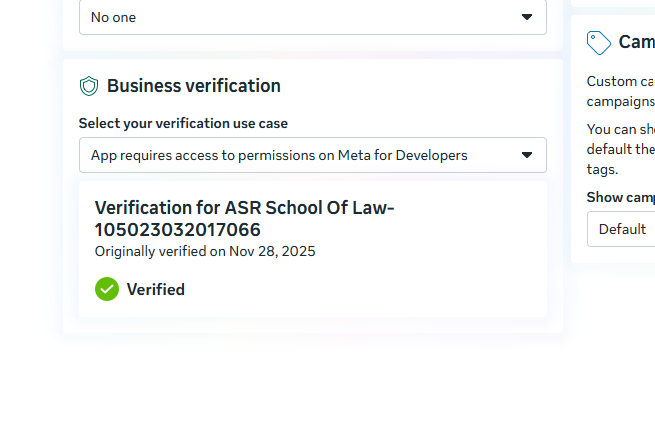Open the Default campaign dropdown
This screenshot has width=655, height=430.
point(621,229)
